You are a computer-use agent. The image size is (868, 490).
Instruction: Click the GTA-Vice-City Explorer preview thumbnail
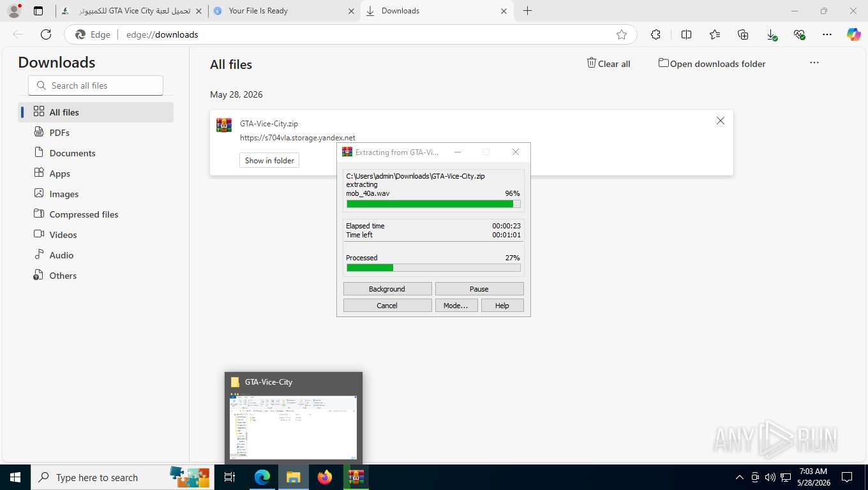tap(294, 427)
